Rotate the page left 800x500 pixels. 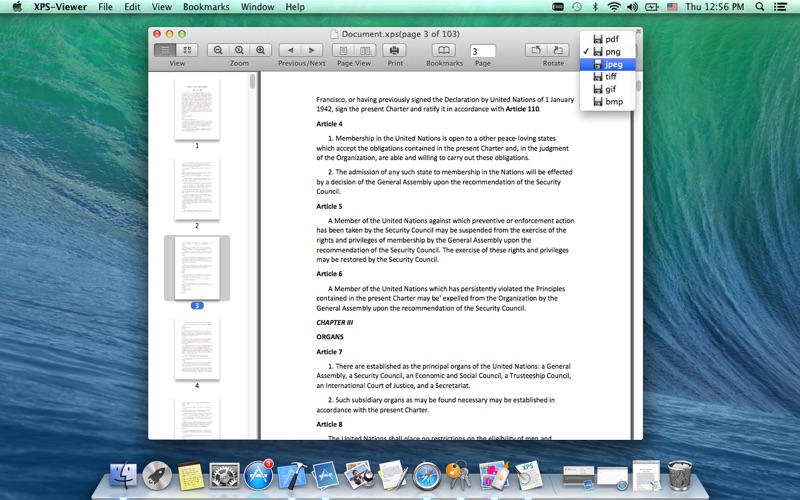pyautogui.click(x=536, y=50)
